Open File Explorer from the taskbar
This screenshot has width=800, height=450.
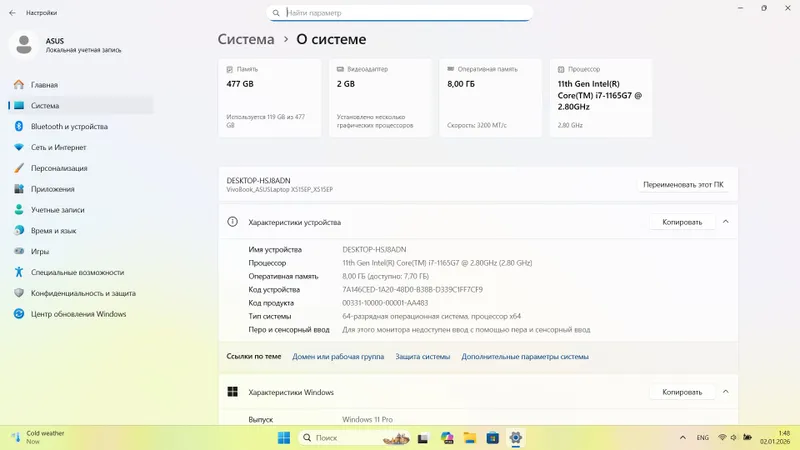coord(470,438)
